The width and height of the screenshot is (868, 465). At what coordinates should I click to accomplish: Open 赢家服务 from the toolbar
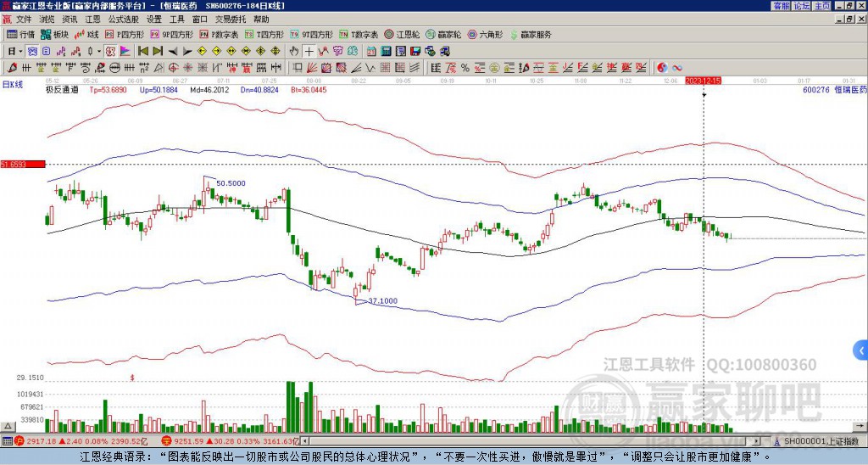point(531,34)
